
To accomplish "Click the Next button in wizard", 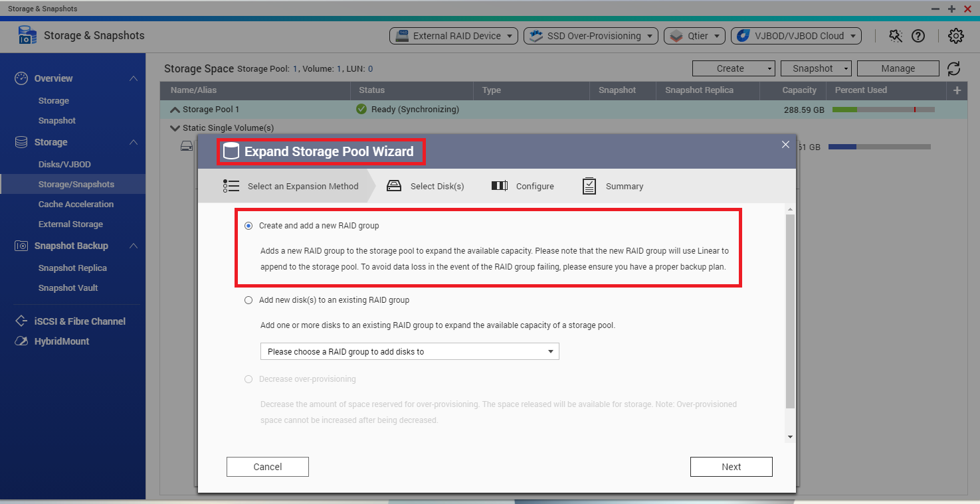I will (731, 467).
